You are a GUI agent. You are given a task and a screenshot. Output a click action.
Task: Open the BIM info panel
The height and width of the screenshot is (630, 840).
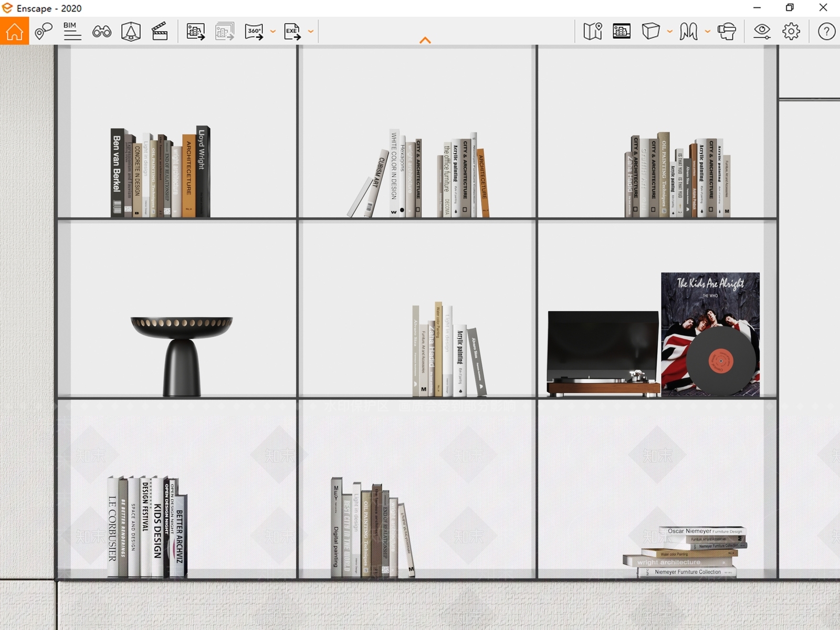72,31
